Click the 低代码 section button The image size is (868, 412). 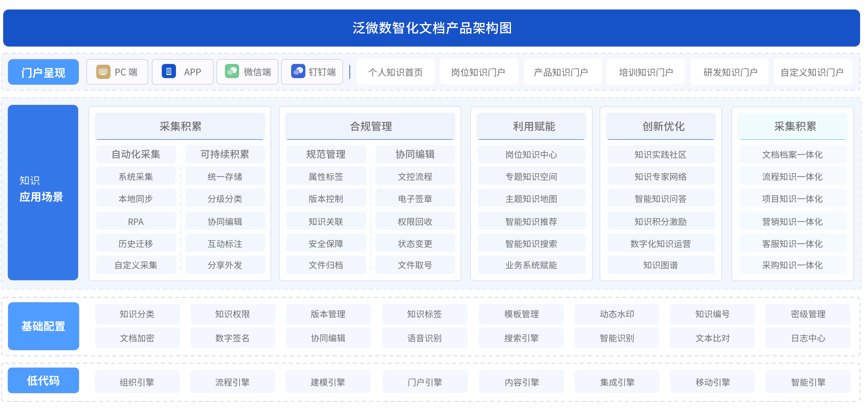43,380
